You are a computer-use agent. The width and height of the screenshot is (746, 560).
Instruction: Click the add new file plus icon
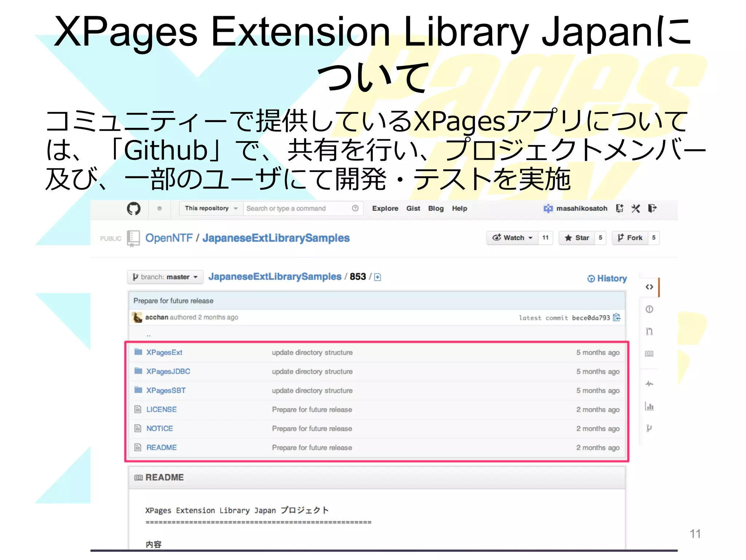(x=378, y=277)
